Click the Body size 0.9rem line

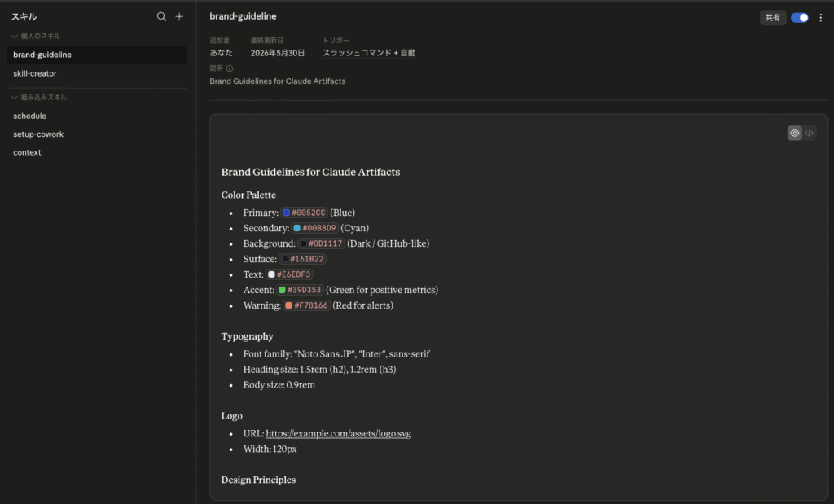(279, 385)
